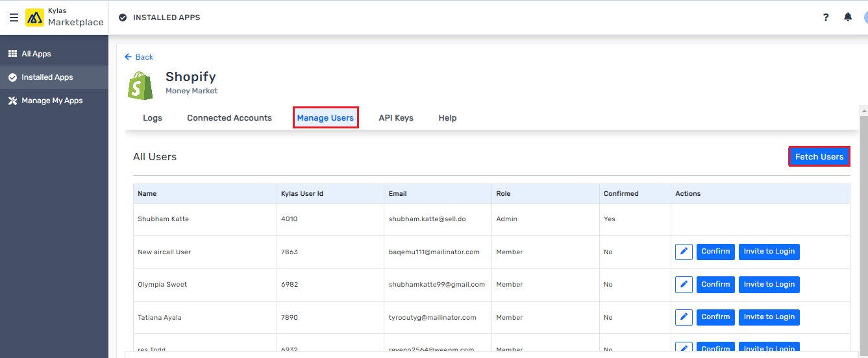
Task: Confirm the user Olympia Sweet
Action: pyautogui.click(x=715, y=285)
